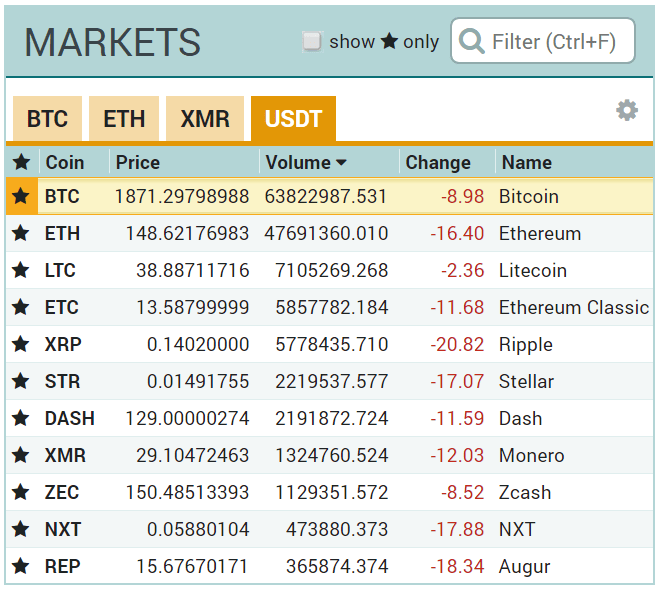Select the XRP coin symbol
Viewport: 661px width, 590px height.
point(63,344)
